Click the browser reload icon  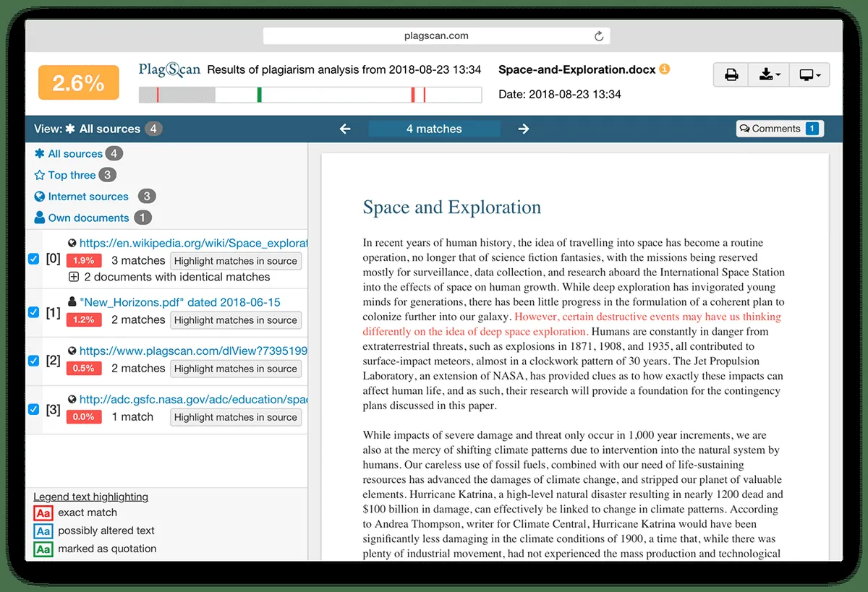598,35
